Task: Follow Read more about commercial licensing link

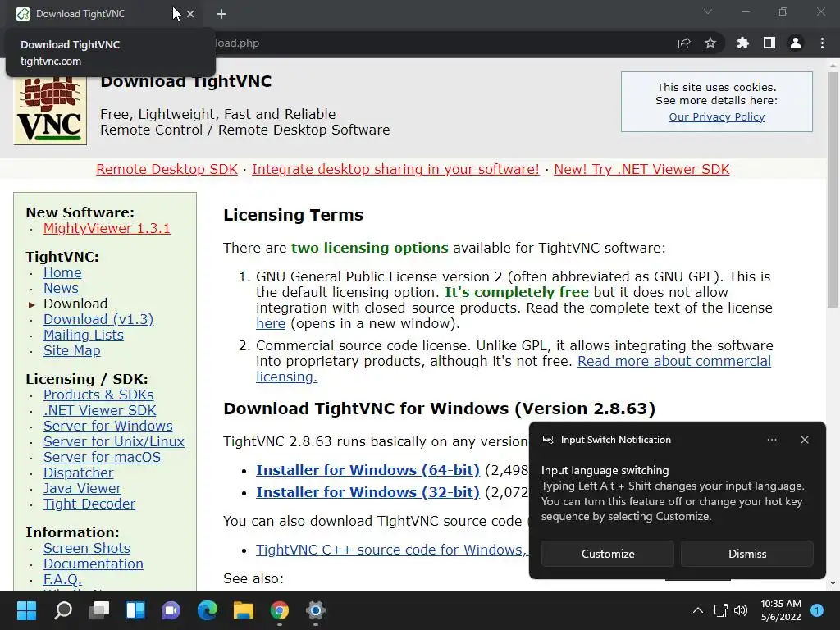Action: click(674, 361)
